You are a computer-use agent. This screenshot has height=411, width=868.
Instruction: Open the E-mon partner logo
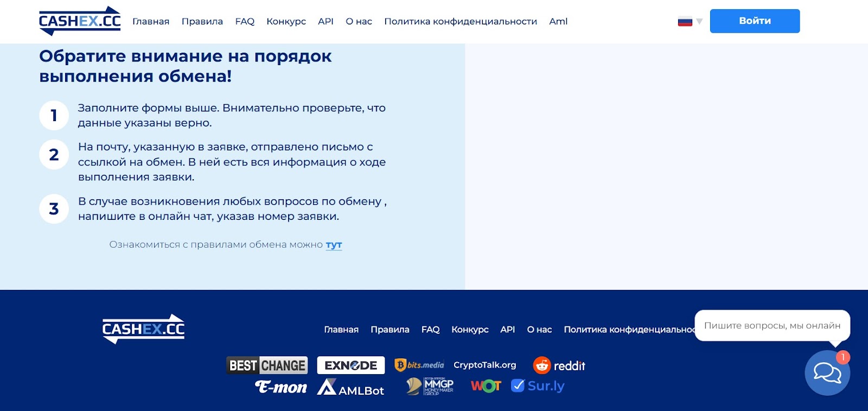[281, 387]
